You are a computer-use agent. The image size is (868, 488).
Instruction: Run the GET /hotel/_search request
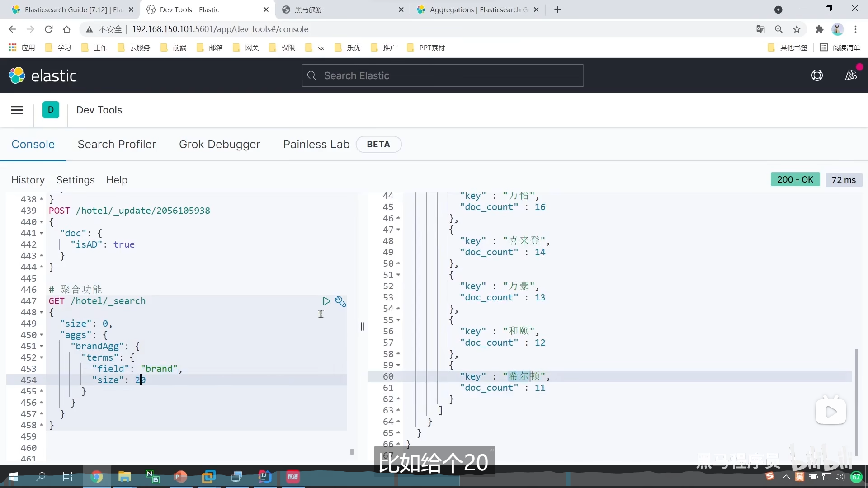(326, 301)
